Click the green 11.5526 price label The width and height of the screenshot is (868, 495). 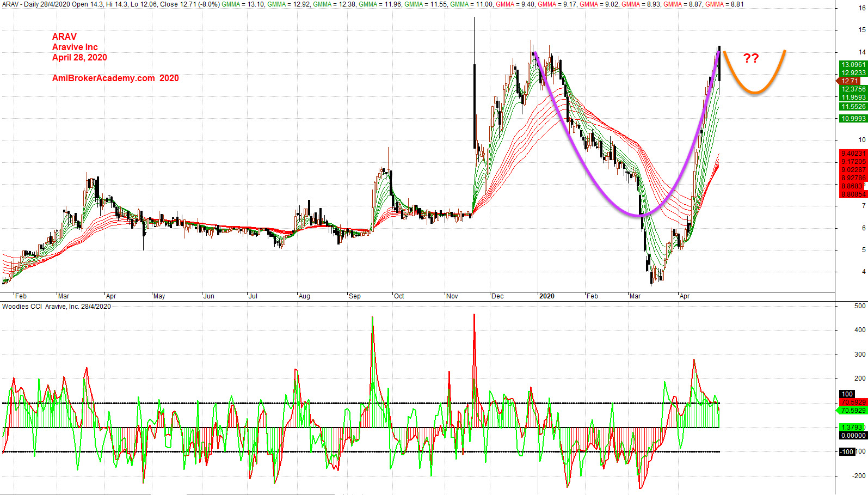tap(853, 107)
